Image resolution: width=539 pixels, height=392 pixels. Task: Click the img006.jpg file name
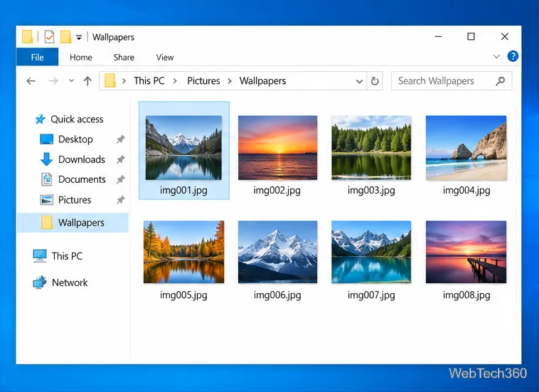point(277,295)
